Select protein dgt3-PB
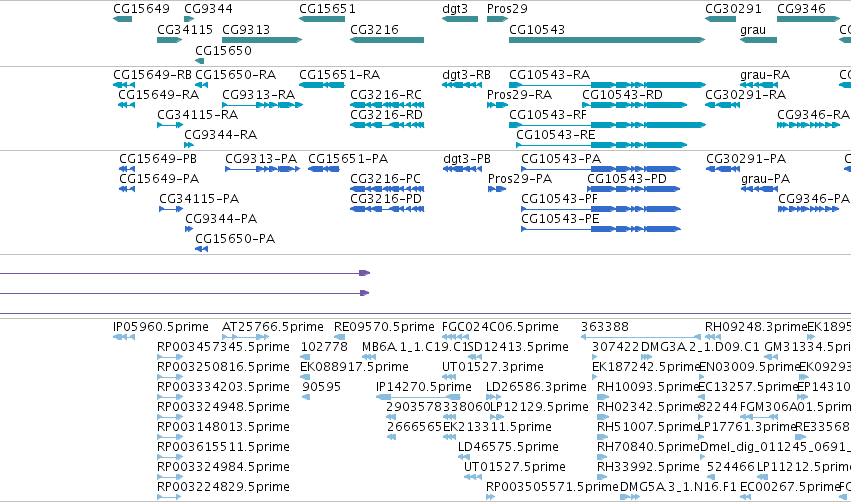Screen dimensions: 851x502 [467, 159]
